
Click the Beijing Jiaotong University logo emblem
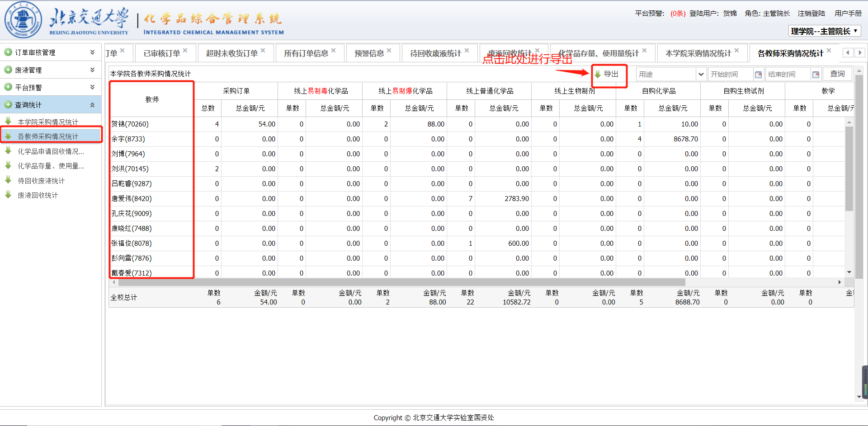click(x=23, y=20)
